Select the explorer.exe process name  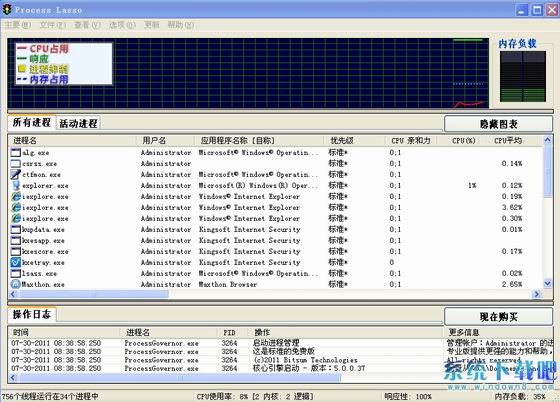[x=45, y=186]
